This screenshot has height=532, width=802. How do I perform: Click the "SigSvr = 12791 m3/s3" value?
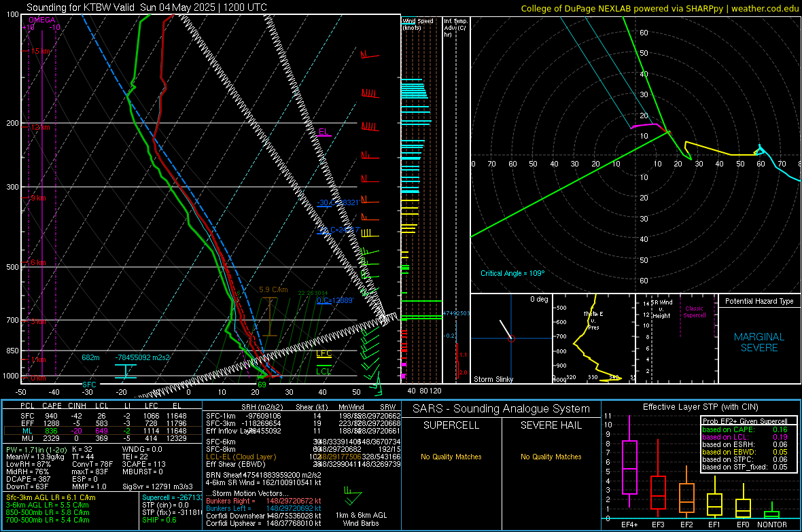pyautogui.click(x=158, y=486)
